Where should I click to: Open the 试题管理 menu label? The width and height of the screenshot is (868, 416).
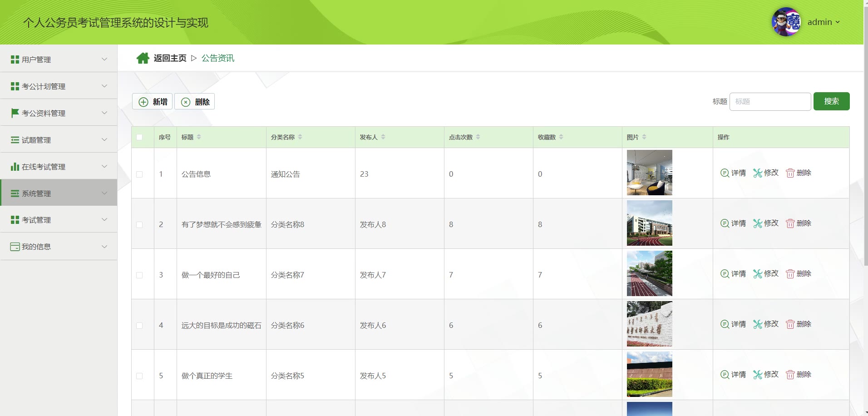(x=36, y=140)
